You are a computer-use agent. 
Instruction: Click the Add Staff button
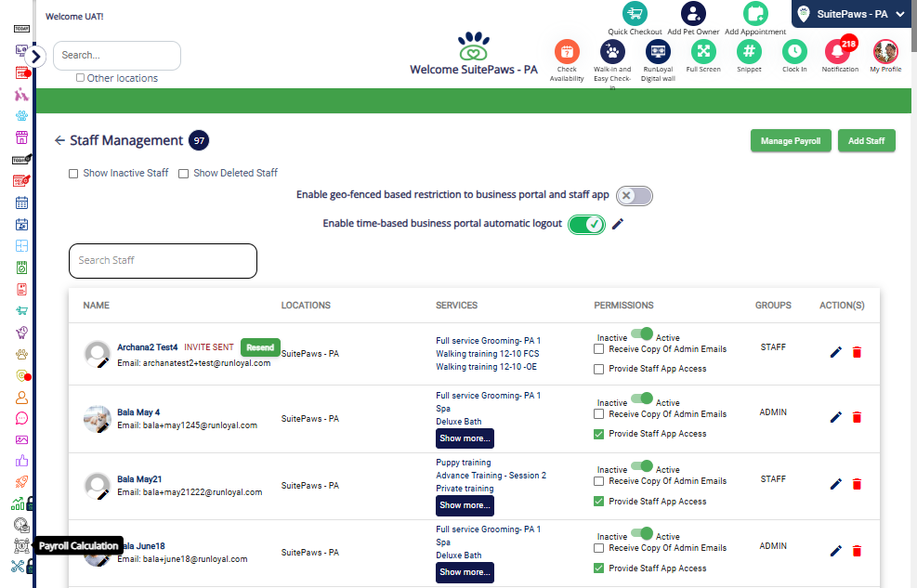pyautogui.click(x=866, y=141)
